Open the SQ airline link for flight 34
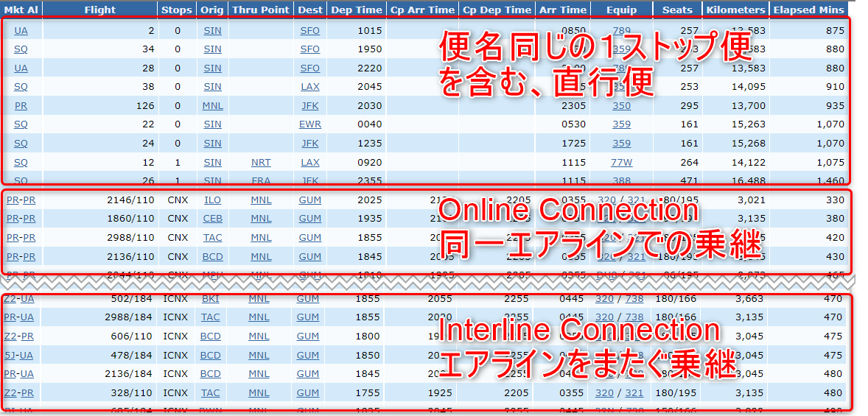 click(21, 49)
